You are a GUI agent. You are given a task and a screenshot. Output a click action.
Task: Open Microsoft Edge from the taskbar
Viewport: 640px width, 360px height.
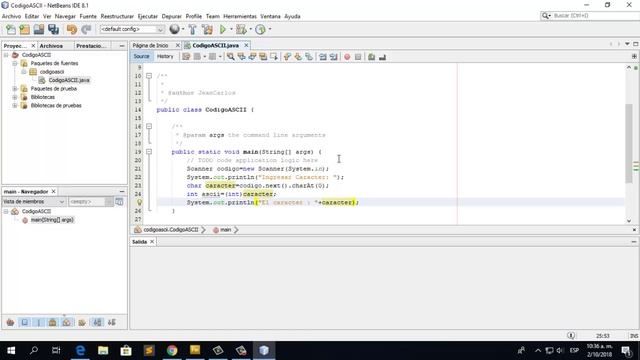[80, 351]
